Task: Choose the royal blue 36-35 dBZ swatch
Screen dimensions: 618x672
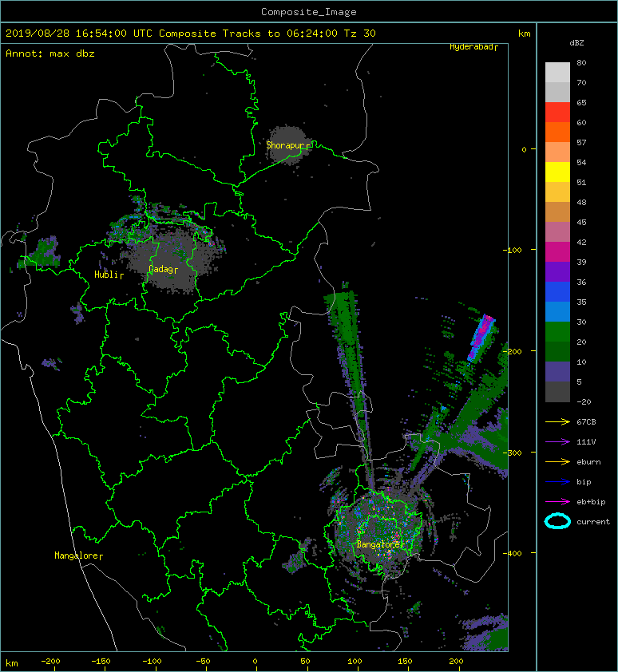Action: tap(557, 292)
